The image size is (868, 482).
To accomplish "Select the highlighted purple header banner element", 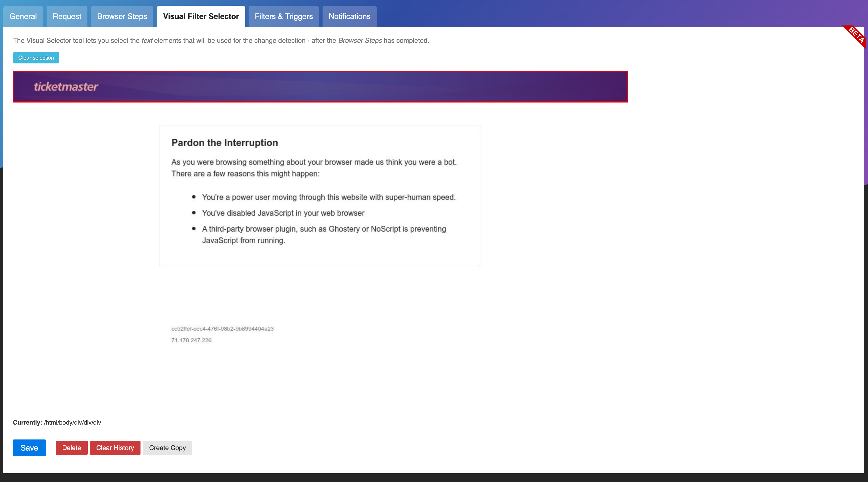I will tap(320, 87).
